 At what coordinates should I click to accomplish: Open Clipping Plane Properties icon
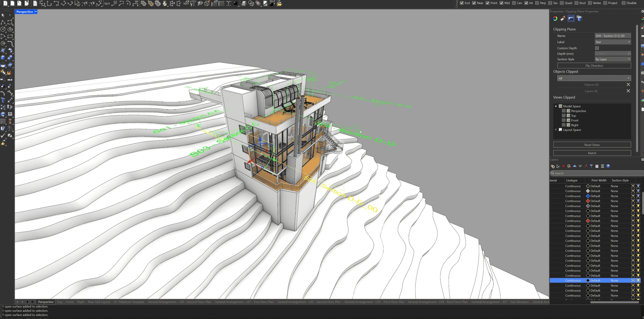tap(571, 19)
